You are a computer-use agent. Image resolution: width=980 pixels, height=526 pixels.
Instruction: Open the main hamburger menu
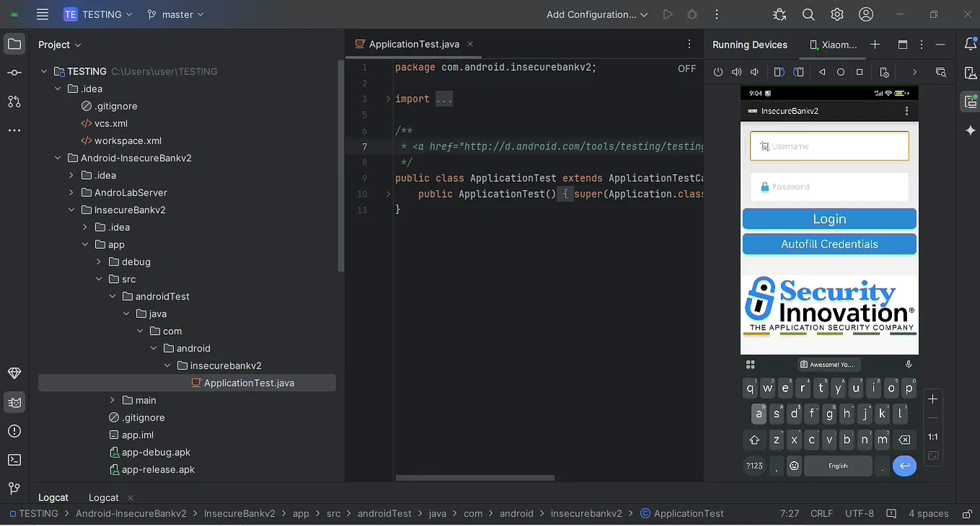[x=41, y=14]
